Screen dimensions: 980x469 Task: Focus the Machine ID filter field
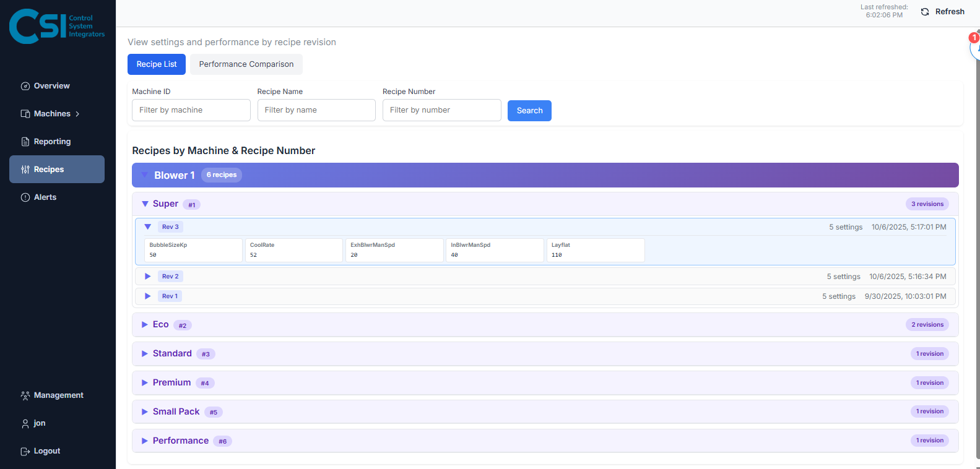191,110
